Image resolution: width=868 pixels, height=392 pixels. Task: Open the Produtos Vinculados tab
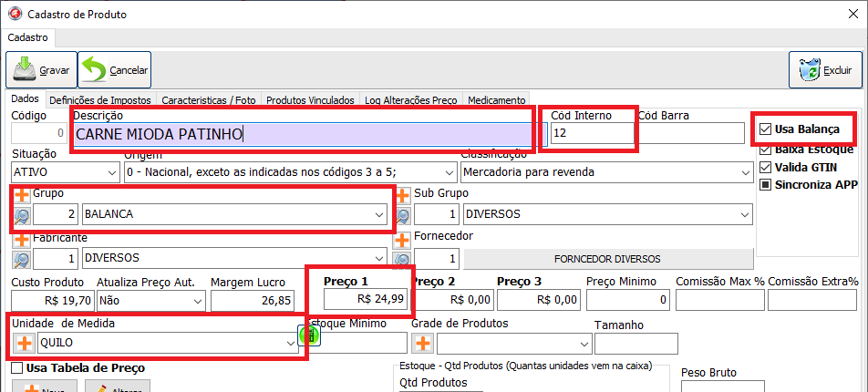tap(311, 100)
